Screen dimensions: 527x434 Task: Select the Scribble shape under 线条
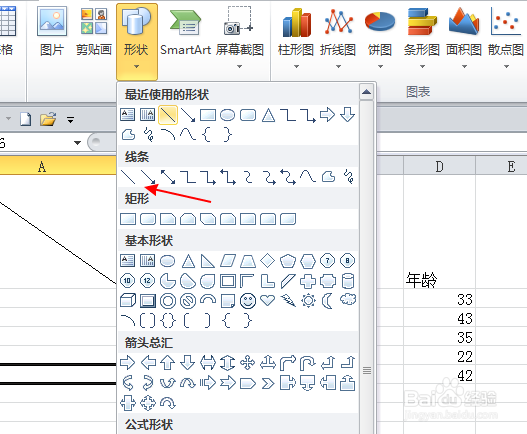coord(348,177)
